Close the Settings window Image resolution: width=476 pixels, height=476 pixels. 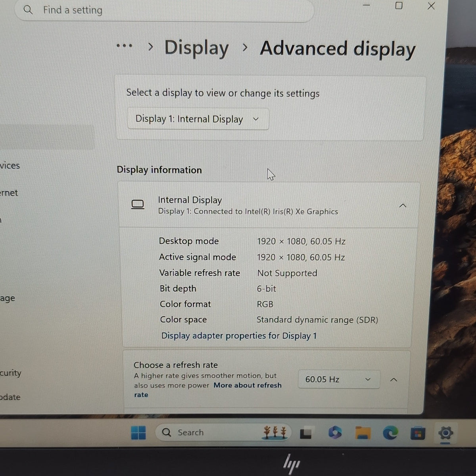click(431, 6)
